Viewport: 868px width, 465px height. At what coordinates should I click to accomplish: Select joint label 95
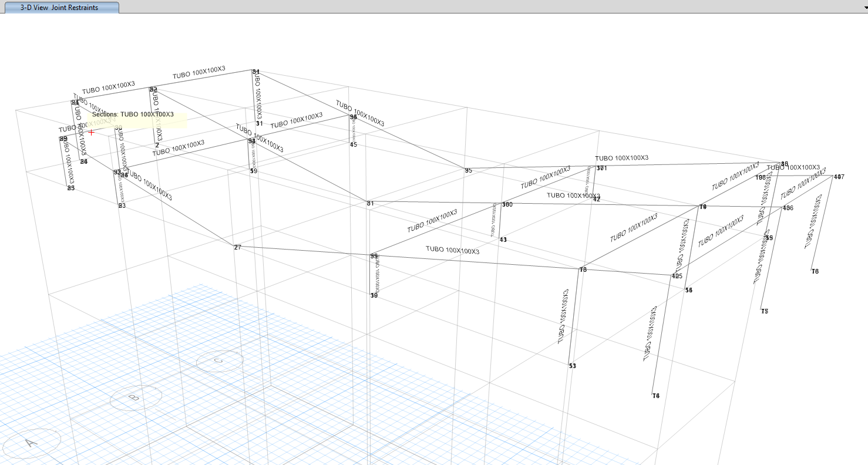pyautogui.click(x=468, y=171)
